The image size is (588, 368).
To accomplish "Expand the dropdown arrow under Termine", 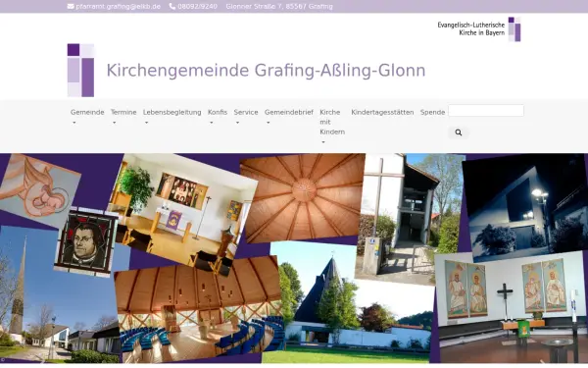I will pos(114,123).
